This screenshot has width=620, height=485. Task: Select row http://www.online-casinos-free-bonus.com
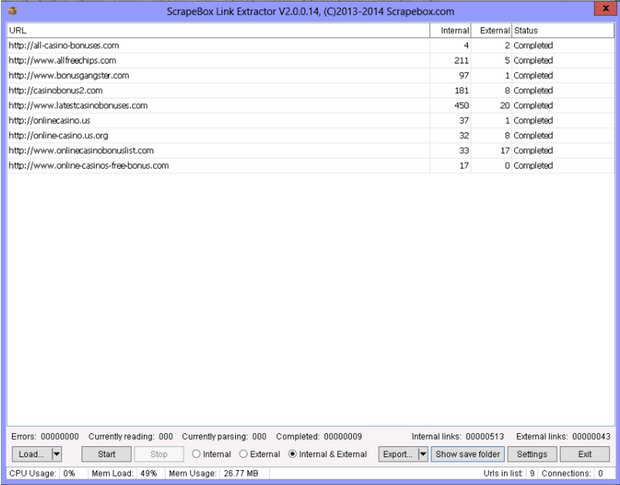pyautogui.click(x=310, y=166)
